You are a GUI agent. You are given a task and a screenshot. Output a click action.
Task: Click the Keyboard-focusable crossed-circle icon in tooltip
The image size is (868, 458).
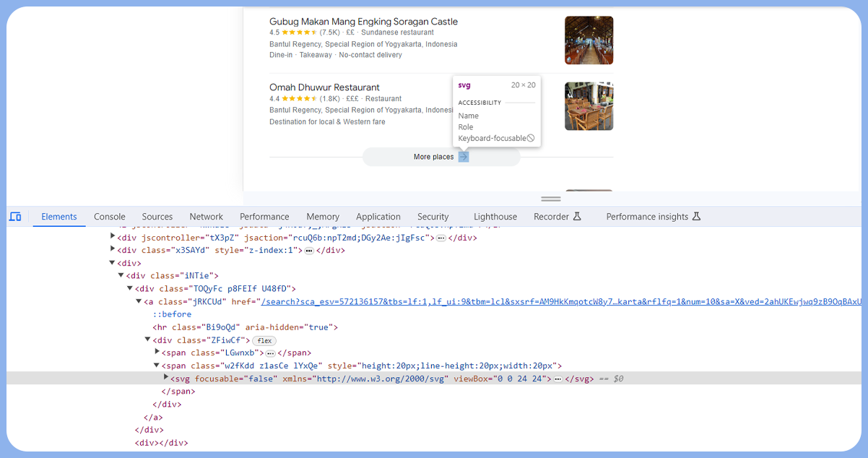pos(531,138)
